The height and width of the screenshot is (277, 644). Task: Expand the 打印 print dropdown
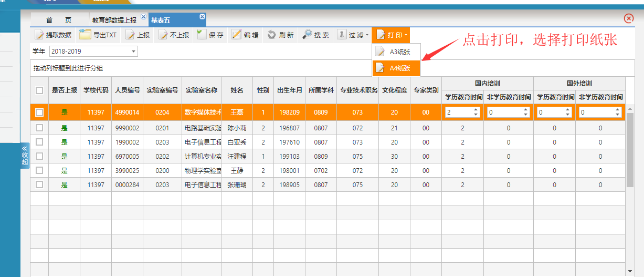(390, 35)
